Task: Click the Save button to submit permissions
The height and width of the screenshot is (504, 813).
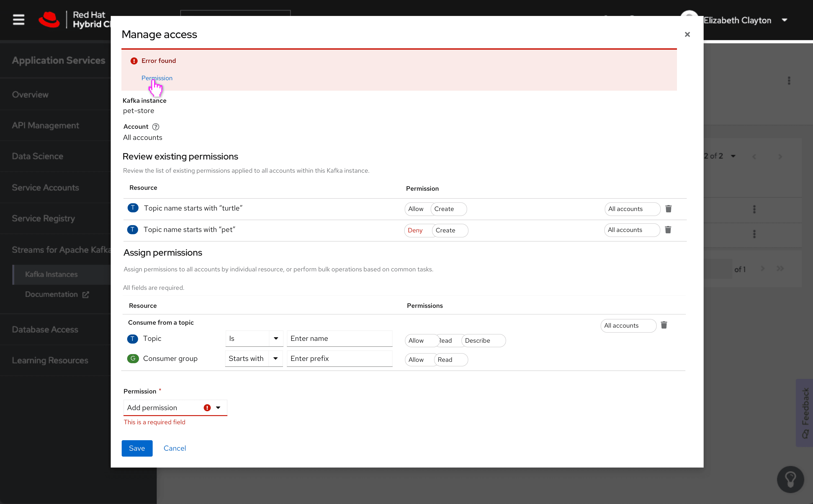Action: [x=137, y=448]
